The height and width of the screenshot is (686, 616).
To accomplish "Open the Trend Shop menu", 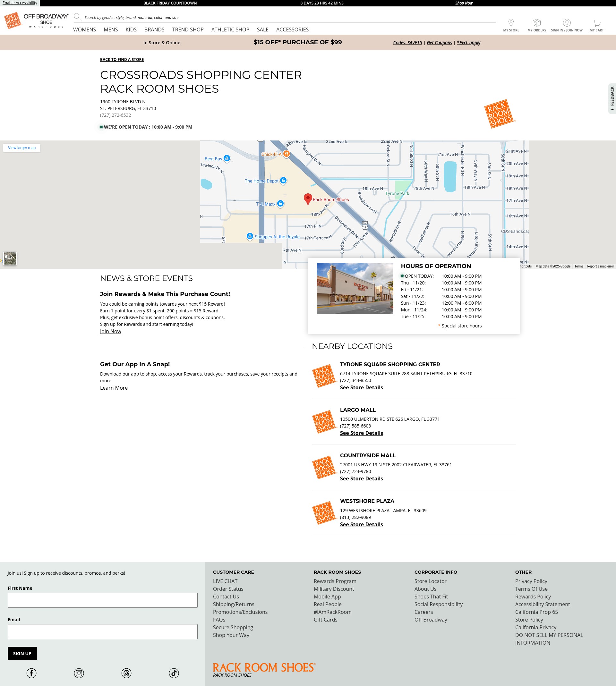I will pyautogui.click(x=188, y=30).
